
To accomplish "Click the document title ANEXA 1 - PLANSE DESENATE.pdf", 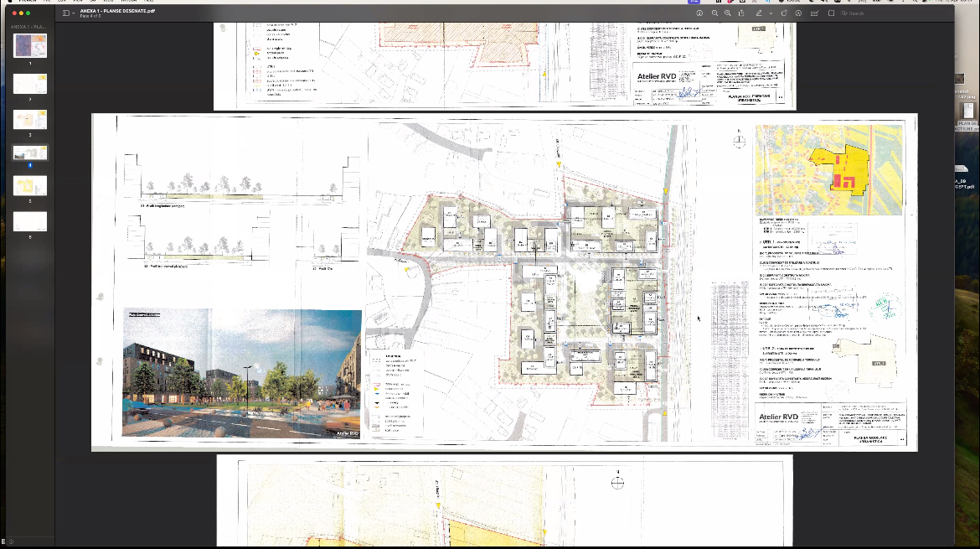I will click(116, 11).
